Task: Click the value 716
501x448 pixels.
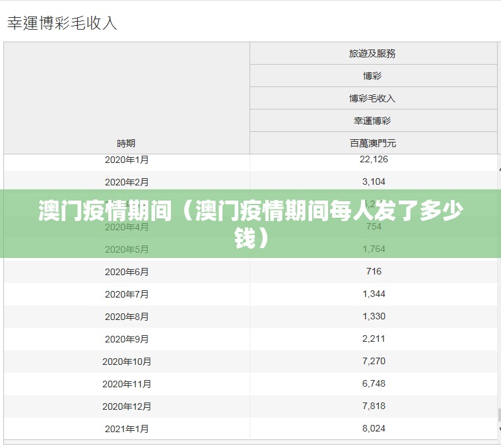Action: click(374, 271)
